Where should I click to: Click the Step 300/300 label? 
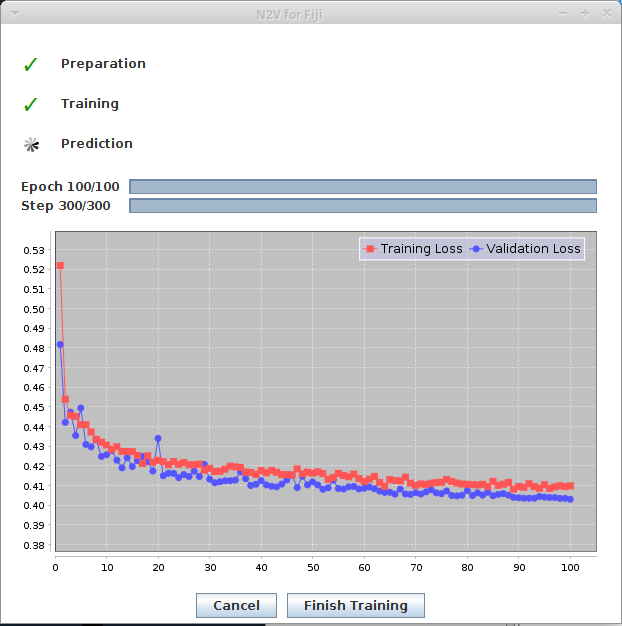[x=66, y=206]
